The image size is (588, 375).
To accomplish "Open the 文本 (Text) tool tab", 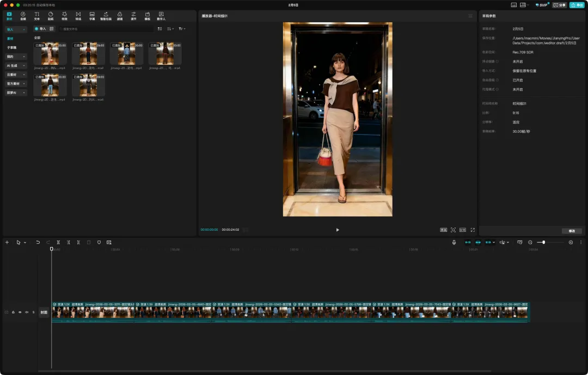I will [x=36, y=16].
